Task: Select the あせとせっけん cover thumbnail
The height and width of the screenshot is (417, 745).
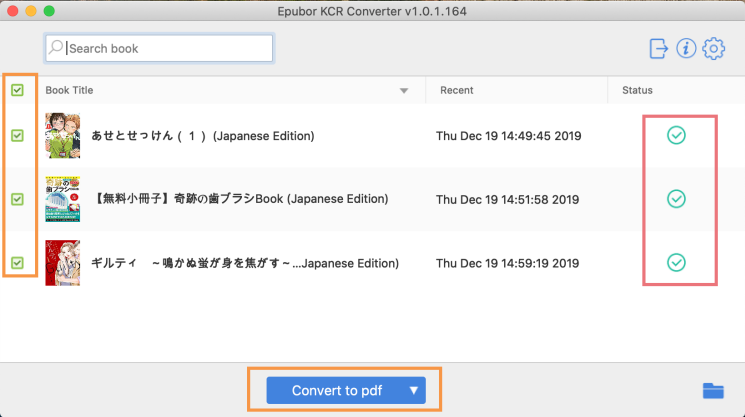Action: (x=63, y=135)
